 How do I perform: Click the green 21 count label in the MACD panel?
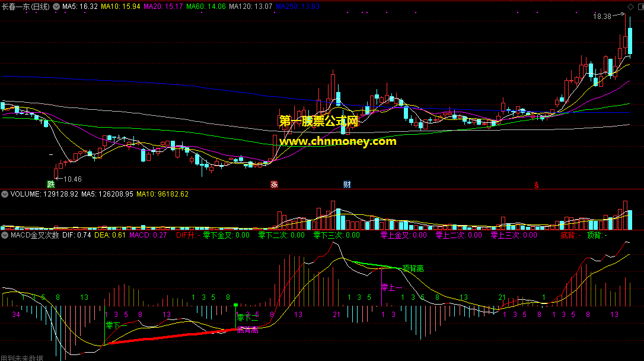[x=502, y=297]
